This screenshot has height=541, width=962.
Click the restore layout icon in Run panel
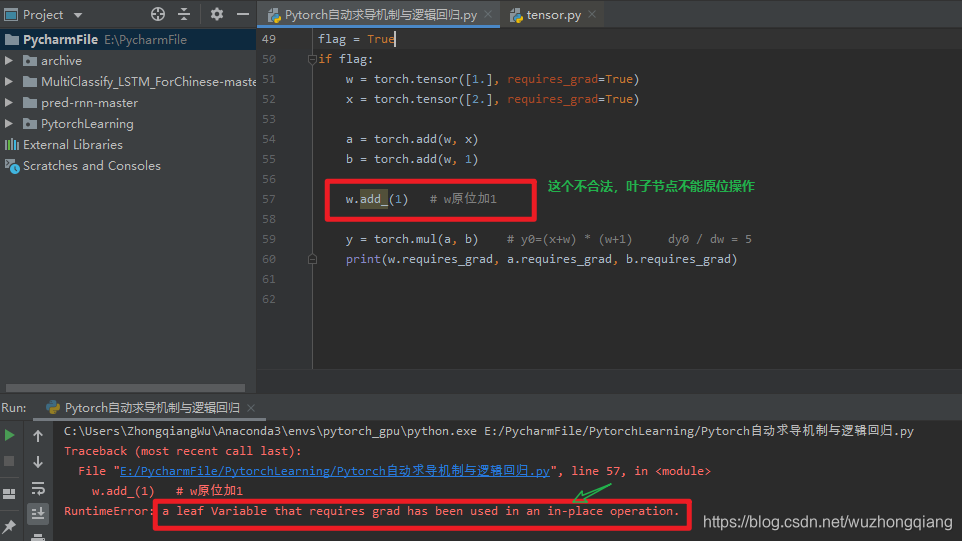click(x=9, y=494)
